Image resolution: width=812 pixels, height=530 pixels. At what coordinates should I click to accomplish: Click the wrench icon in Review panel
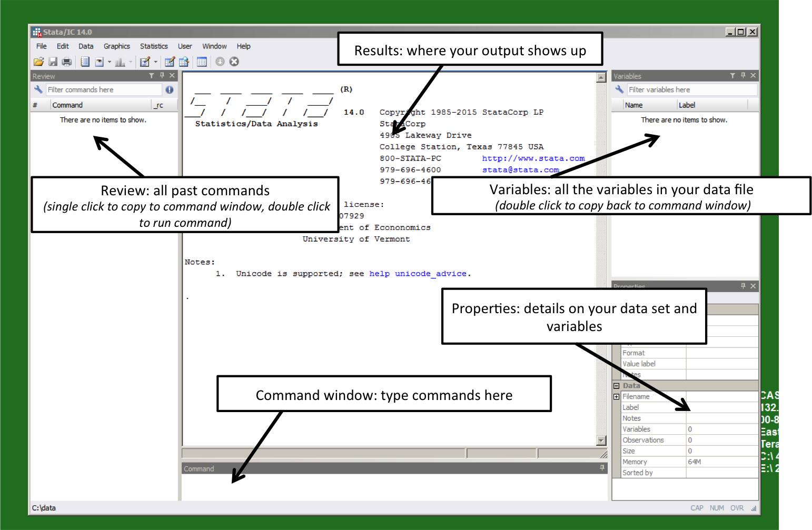(38, 89)
